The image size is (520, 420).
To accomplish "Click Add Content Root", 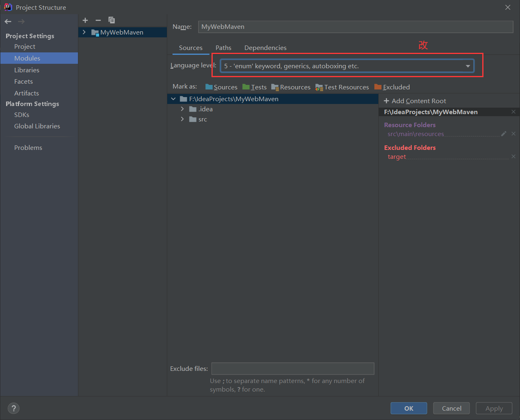I will 415,101.
